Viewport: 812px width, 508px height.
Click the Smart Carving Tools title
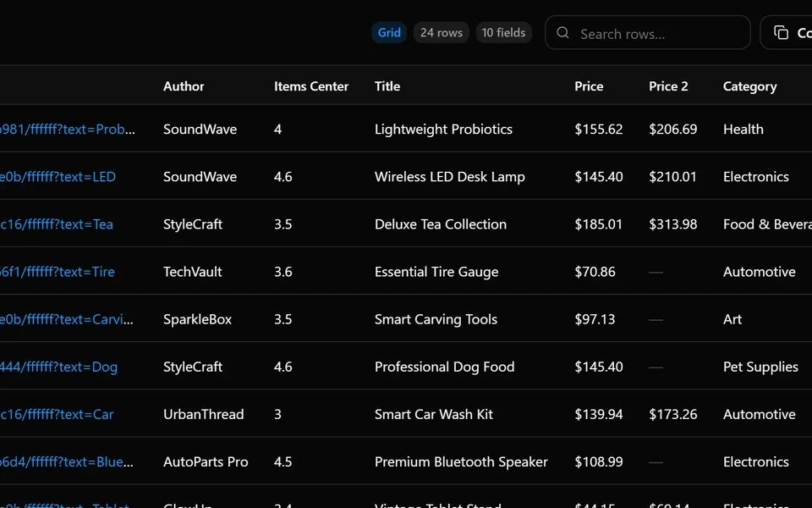pos(436,319)
